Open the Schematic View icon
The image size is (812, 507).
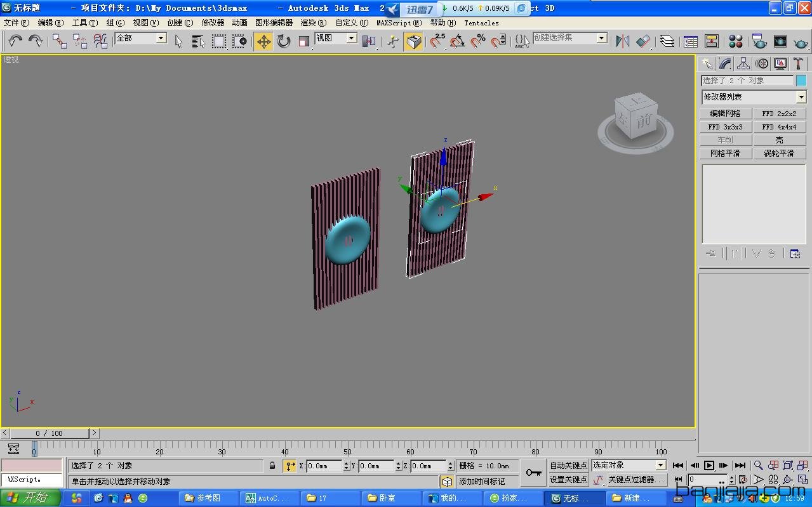712,41
